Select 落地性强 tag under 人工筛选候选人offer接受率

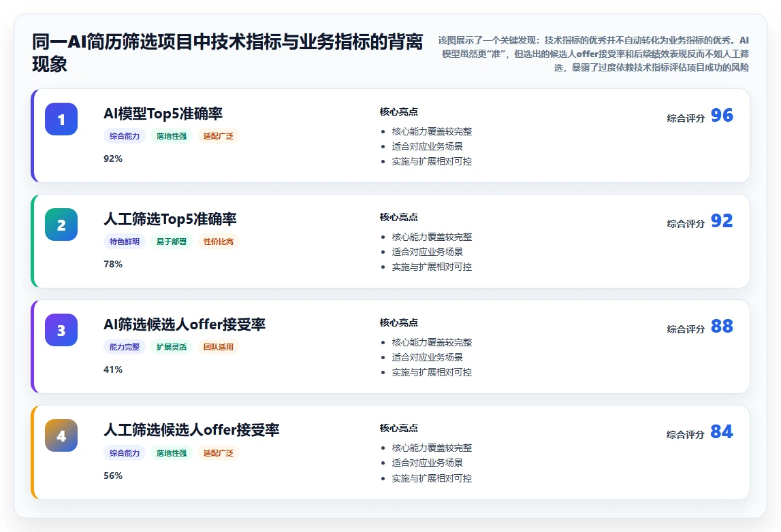[x=172, y=453]
